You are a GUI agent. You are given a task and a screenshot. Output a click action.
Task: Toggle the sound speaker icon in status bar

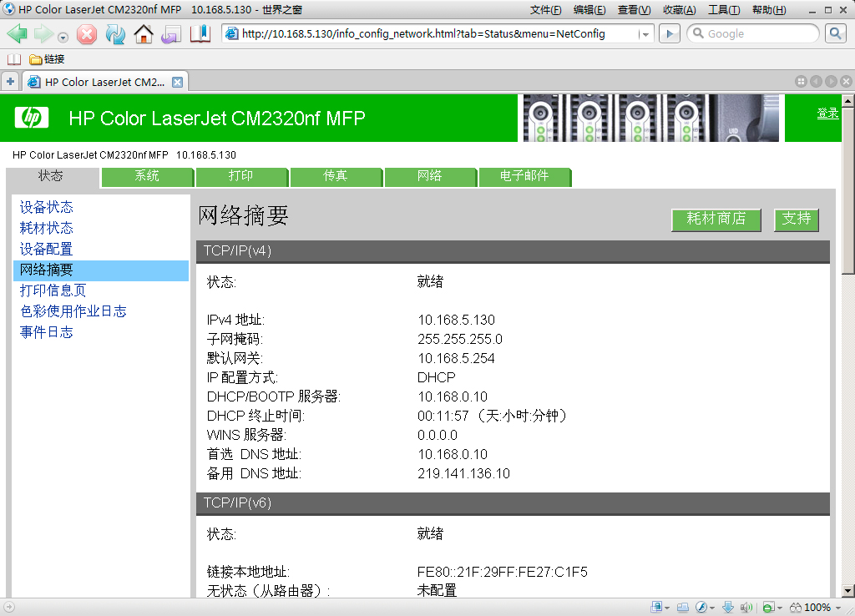746,607
